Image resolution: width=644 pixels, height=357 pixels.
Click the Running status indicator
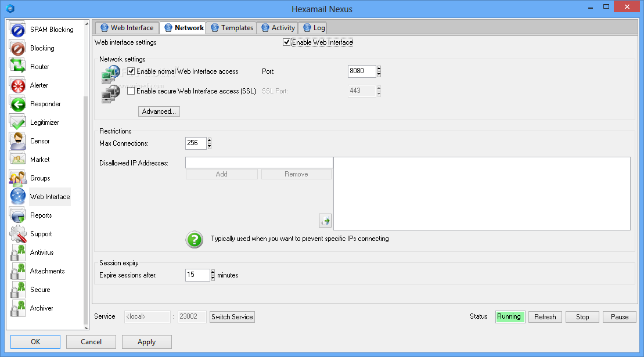tap(510, 317)
